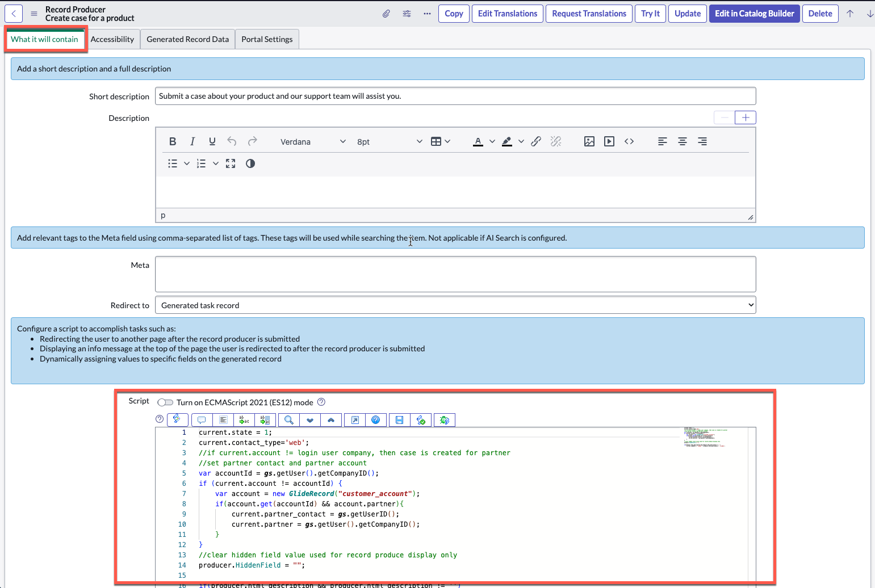
Task: Align Description text left
Action: click(x=663, y=141)
